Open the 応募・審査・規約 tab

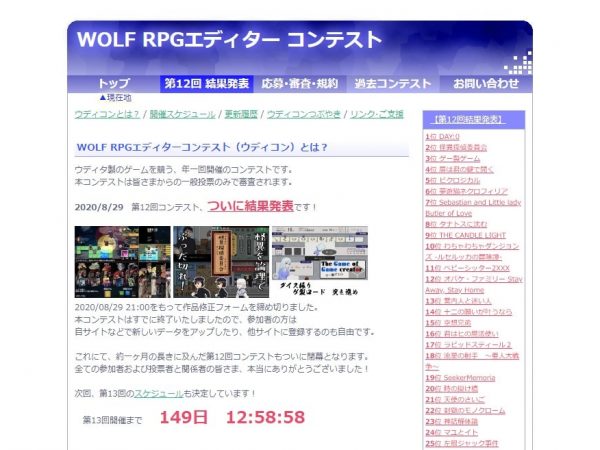[300, 83]
